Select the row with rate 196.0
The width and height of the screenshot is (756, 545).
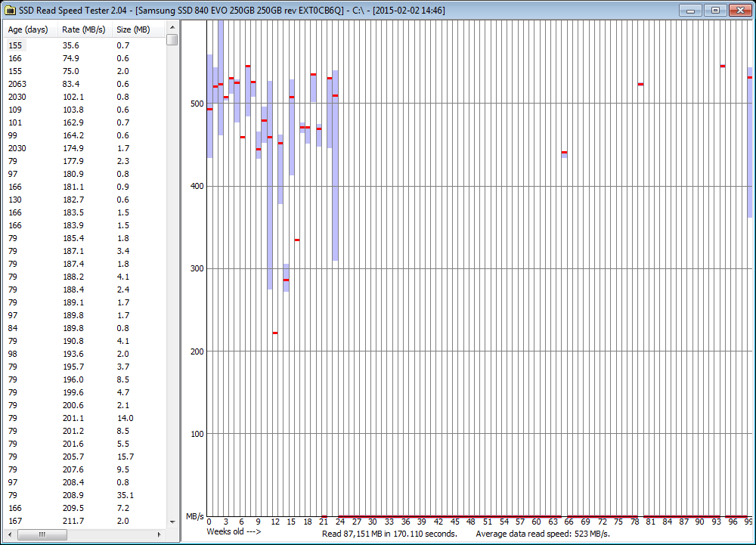pyautogui.click(x=85, y=379)
